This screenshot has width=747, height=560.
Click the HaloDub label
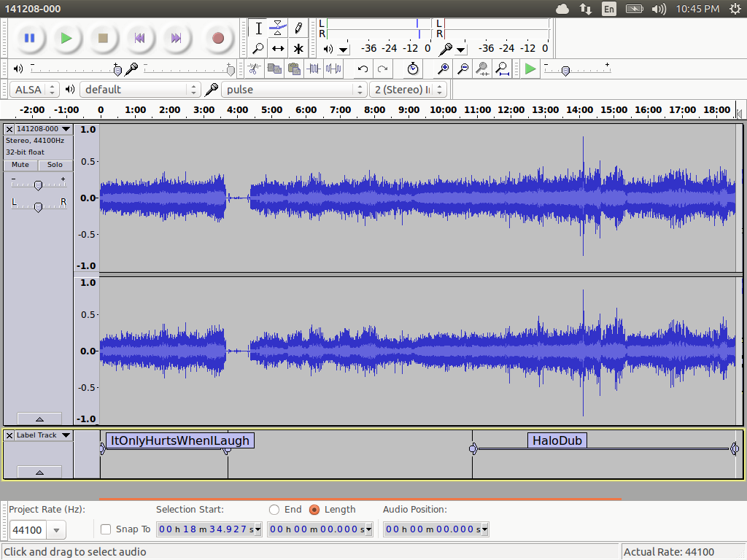pyautogui.click(x=557, y=440)
